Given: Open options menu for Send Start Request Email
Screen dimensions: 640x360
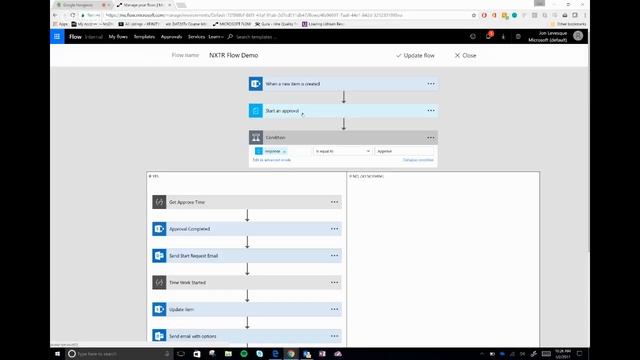Looking at the screenshot, I should coord(335,256).
